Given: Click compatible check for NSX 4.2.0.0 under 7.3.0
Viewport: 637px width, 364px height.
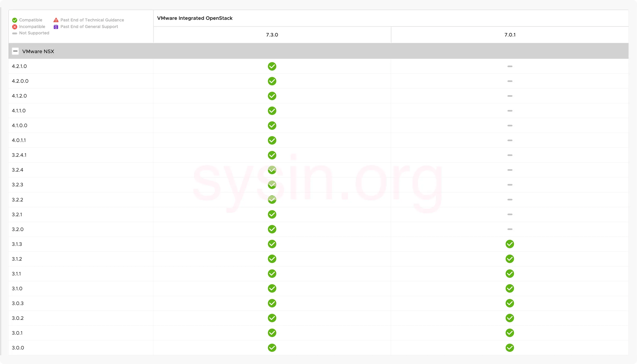Looking at the screenshot, I should (272, 81).
